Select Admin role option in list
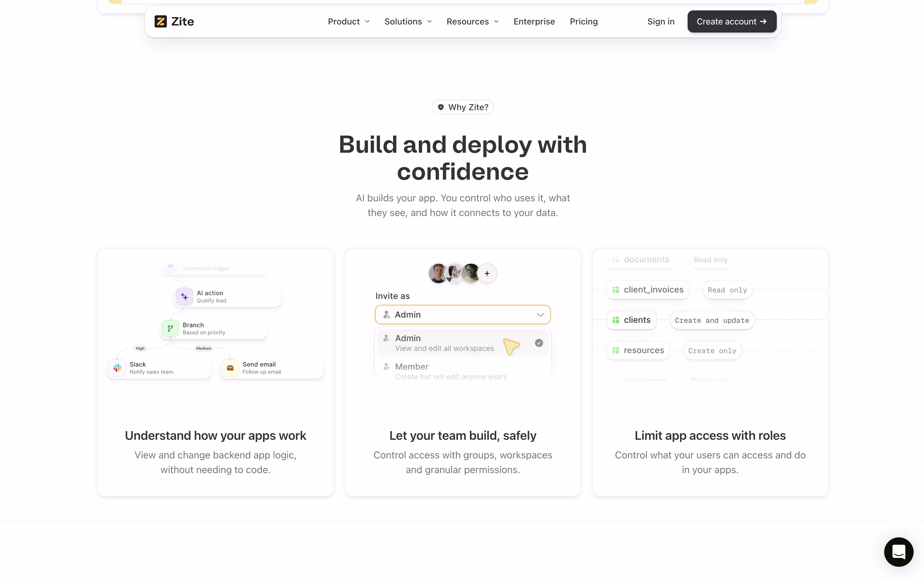 click(463, 343)
